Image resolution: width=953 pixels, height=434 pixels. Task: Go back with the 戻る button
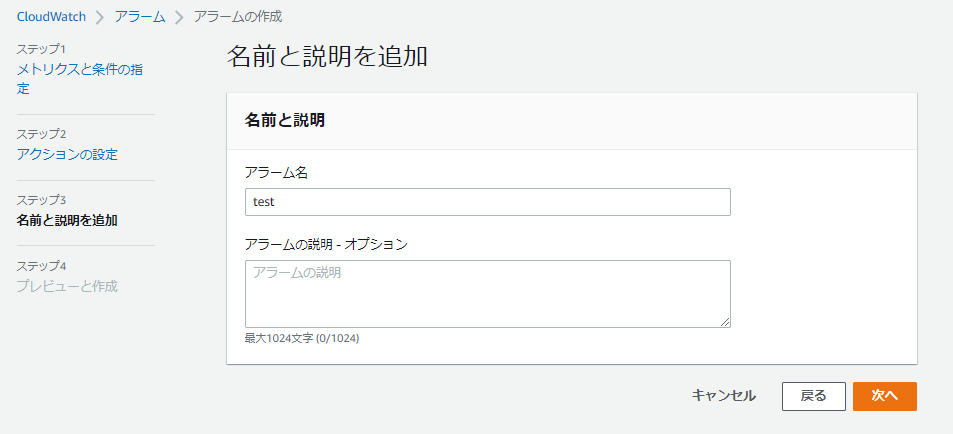point(813,396)
